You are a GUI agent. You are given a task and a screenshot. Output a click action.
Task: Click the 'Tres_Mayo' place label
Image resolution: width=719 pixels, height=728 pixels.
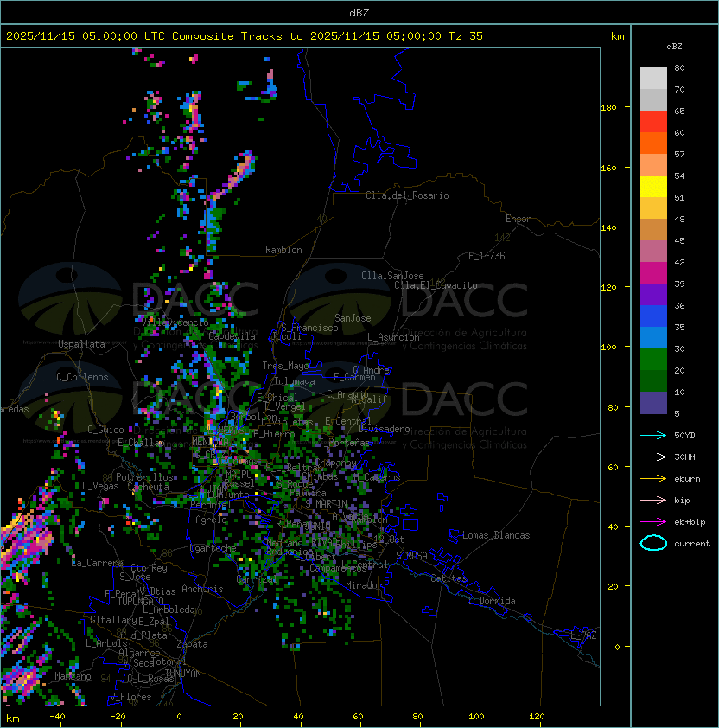coord(285,366)
